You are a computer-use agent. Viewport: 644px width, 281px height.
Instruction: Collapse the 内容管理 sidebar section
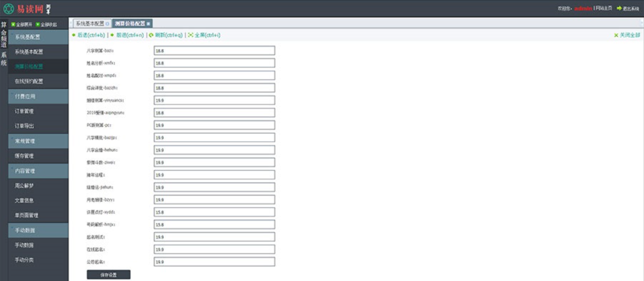coord(38,171)
